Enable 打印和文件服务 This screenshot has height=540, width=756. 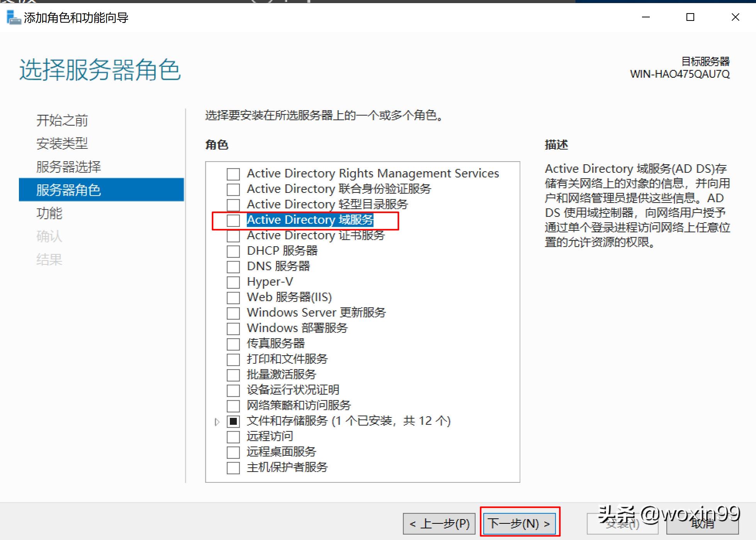tap(233, 359)
